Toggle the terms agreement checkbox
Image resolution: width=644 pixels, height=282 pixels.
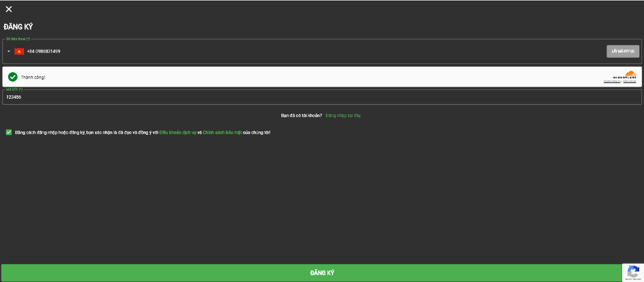tap(8, 132)
